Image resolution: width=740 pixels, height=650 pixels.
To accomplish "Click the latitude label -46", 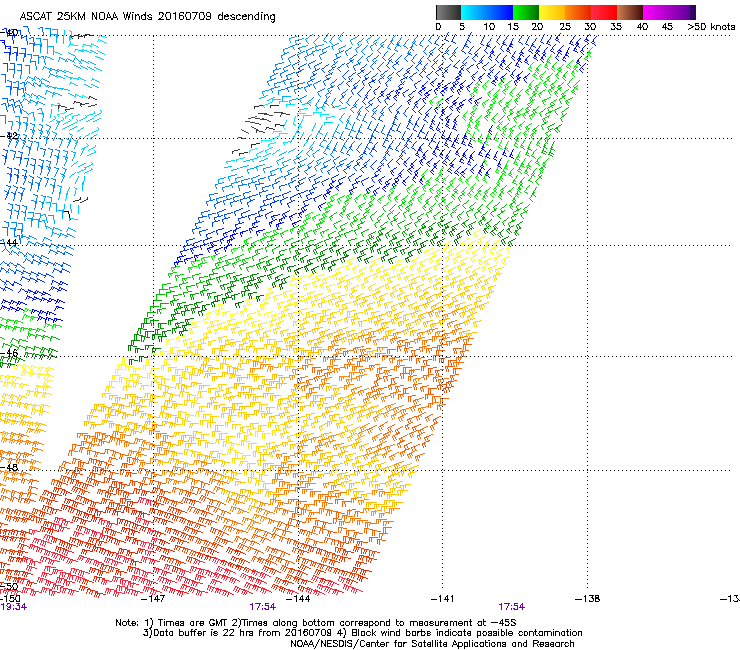I will [x=9, y=354].
